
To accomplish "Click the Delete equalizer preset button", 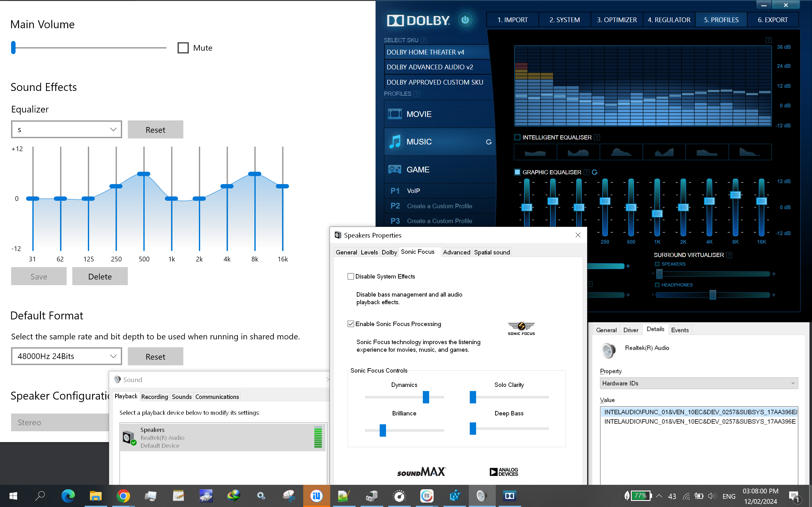I will click(100, 276).
